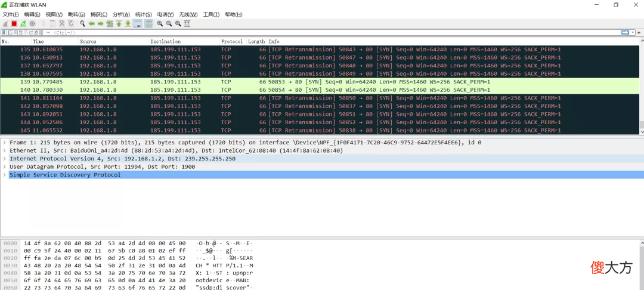Image resolution: width=644 pixels, height=290 pixels.
Task: Select packet 142 at time 10.857098
Action: [320, 106]
